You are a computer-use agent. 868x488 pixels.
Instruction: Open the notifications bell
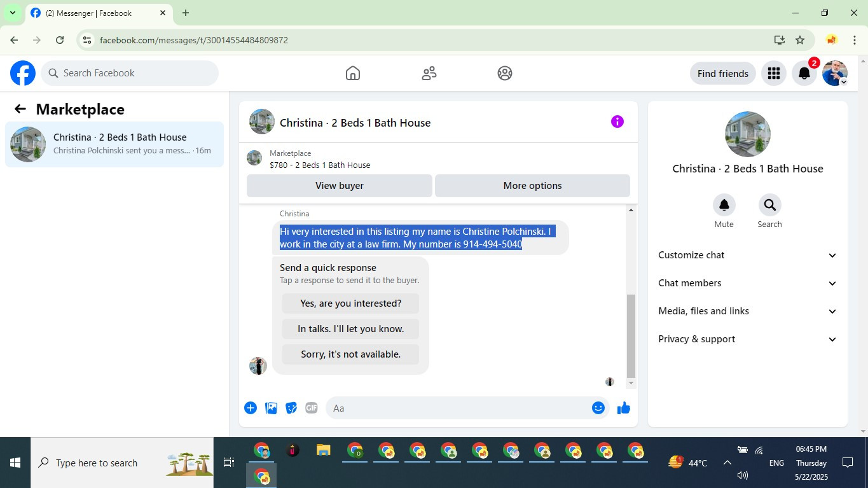click(804, 73)
